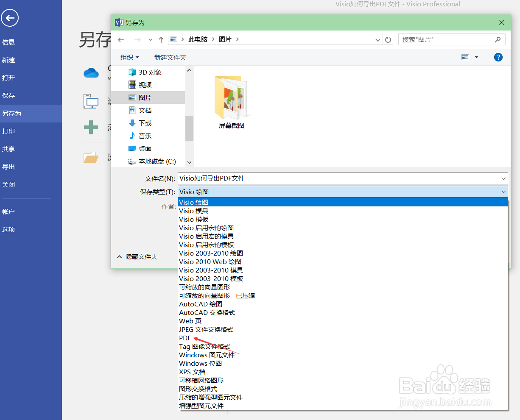Screen dimensions: 520x420
Task: Click the refresh button next to address bar
Action: (388, 39)
